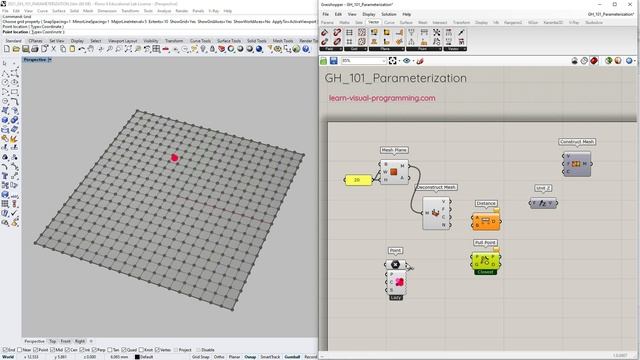Click the Print icon in Rhino toolbar
The width and height of the screenshot is (640, 360).
click(x=35, y=49)
